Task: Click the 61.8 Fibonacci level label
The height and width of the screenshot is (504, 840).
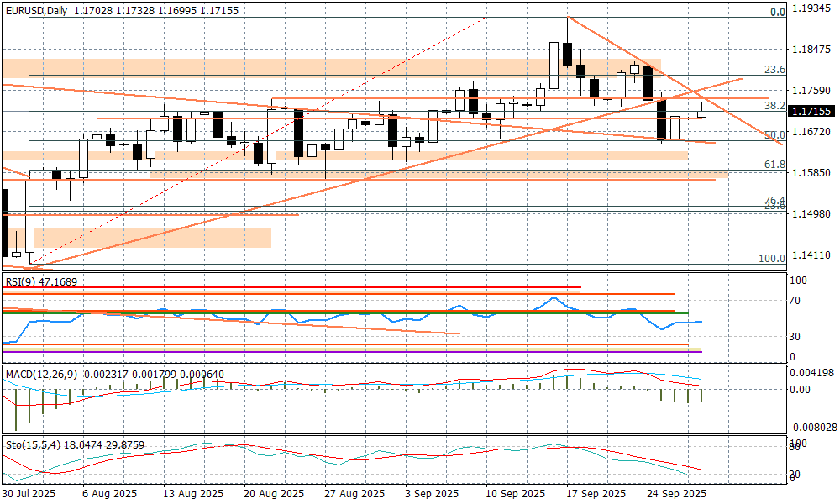Action: tap(774, 165)
